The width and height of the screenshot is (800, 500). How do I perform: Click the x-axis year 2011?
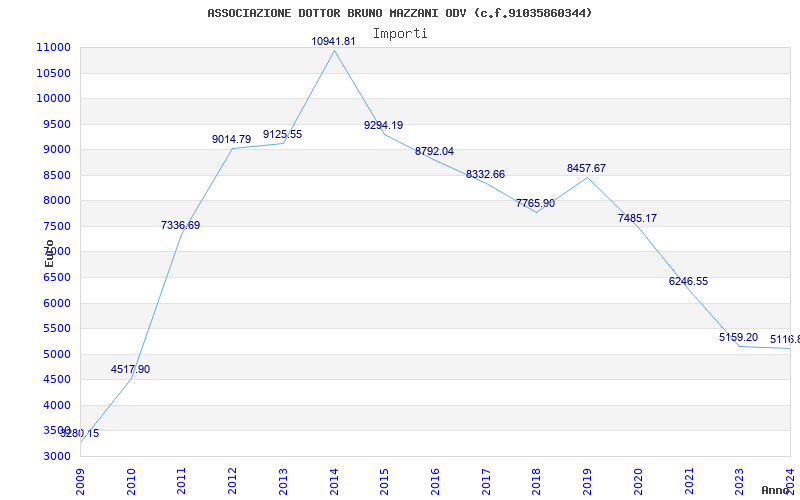pyautogui.click(x=181, y=482)
